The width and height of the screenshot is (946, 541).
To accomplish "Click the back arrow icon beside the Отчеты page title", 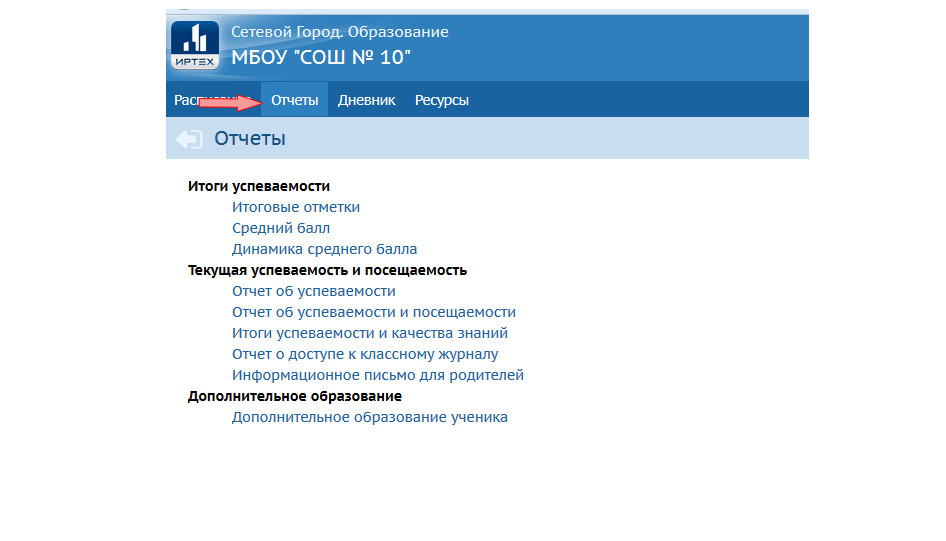I will tap(189, 139).
